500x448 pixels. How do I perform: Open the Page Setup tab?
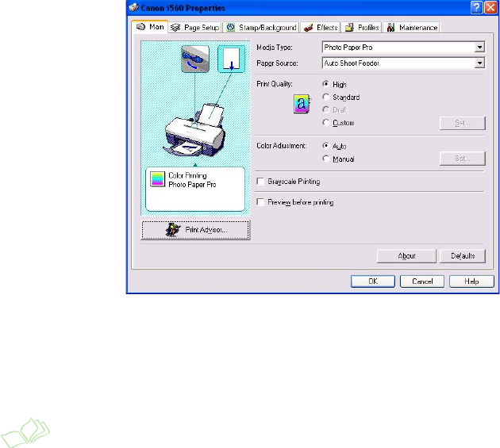coord(194,28)
